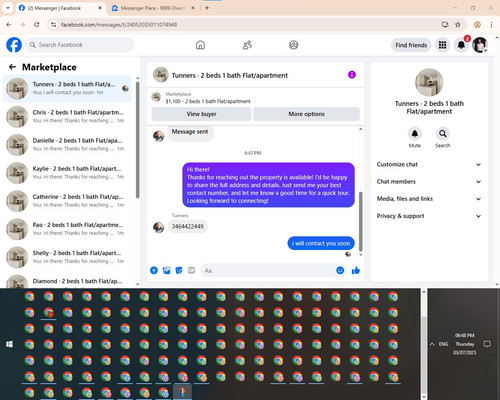This screenshot has width=500, height=400.
Task: Bookmark this page with the star icon
Action: [x=458, y=25]
